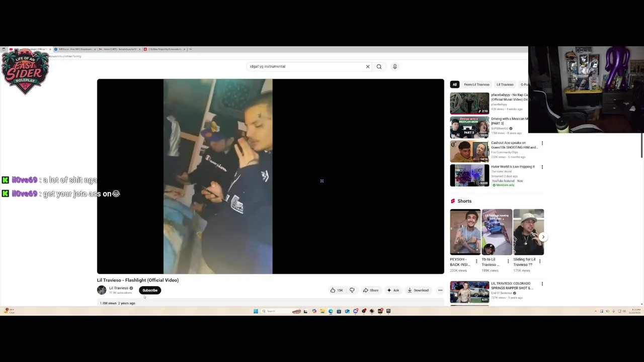Open options for 'Sliding for Lil Travieso' short

pos(540,261)
